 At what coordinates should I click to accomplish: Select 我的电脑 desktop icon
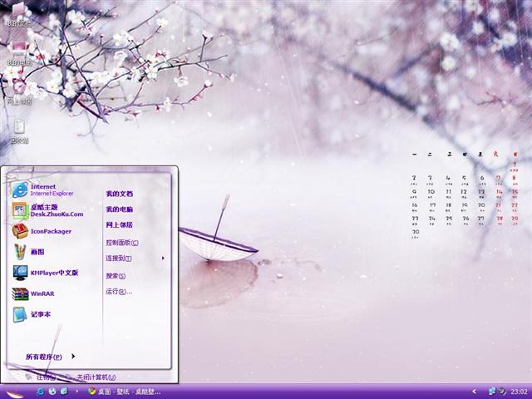coord(20,53)
